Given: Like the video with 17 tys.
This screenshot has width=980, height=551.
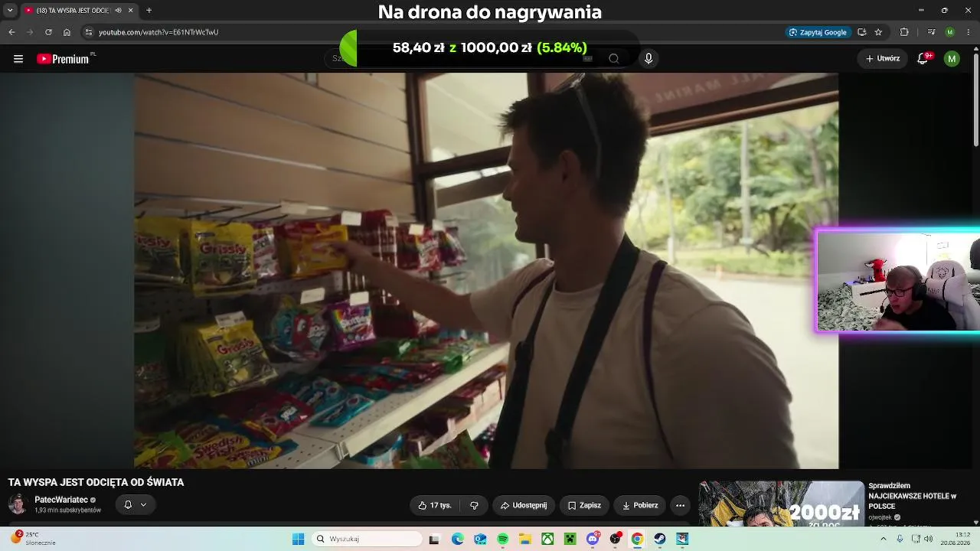Looking at the screenshot, I should pos(434,505).
